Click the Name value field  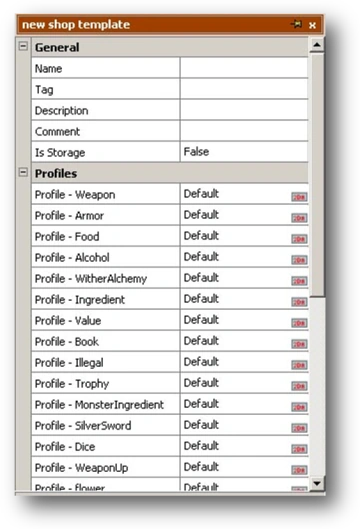(x=244, y=68)
